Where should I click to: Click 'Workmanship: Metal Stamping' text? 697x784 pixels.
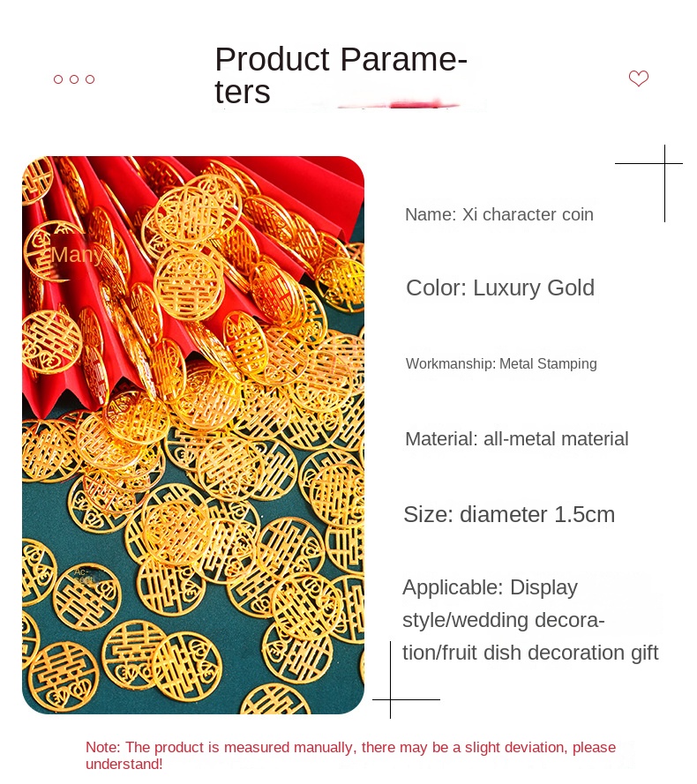click(x=501, y=363)
